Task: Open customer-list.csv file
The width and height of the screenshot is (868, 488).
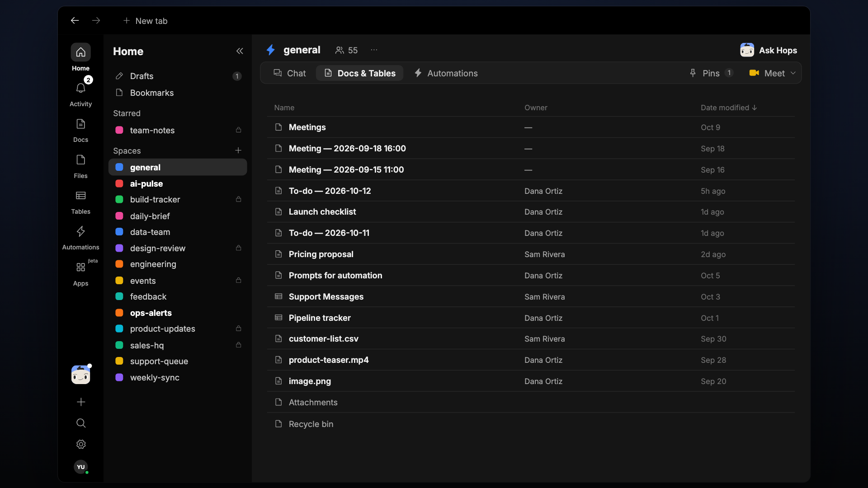Action: 530,339
